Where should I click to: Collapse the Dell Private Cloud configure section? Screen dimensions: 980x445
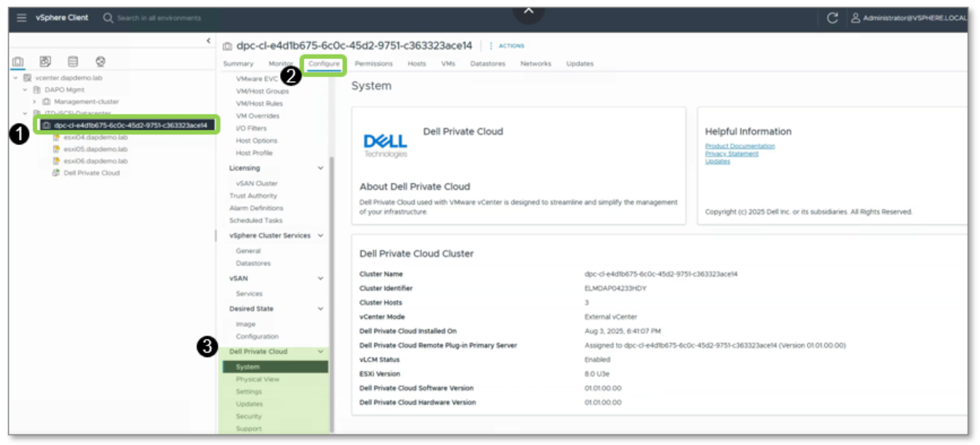pos(320,352)
